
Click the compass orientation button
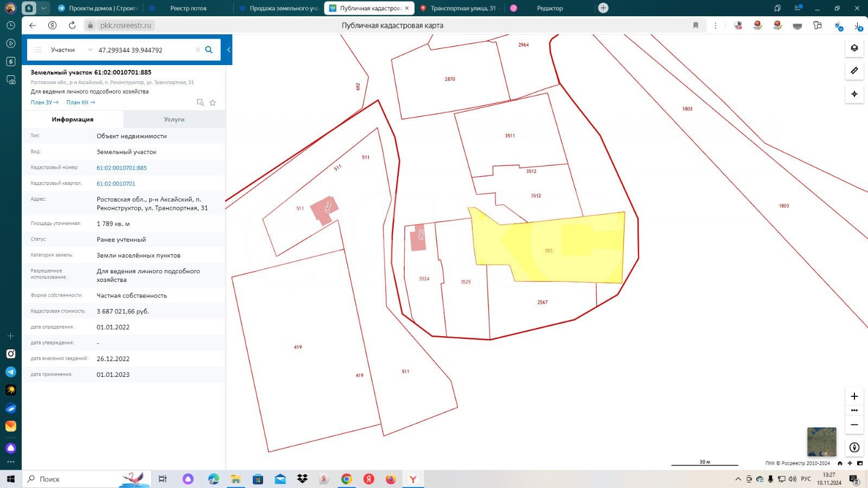point(854,447)
